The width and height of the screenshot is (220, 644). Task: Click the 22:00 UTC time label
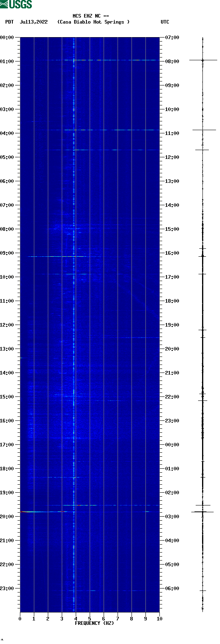click(x=172, y=397)
